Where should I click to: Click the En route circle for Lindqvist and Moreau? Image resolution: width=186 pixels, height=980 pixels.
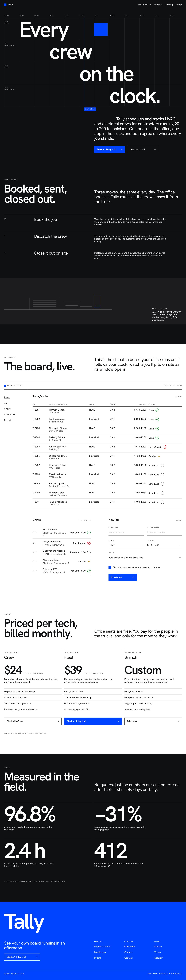89,552
